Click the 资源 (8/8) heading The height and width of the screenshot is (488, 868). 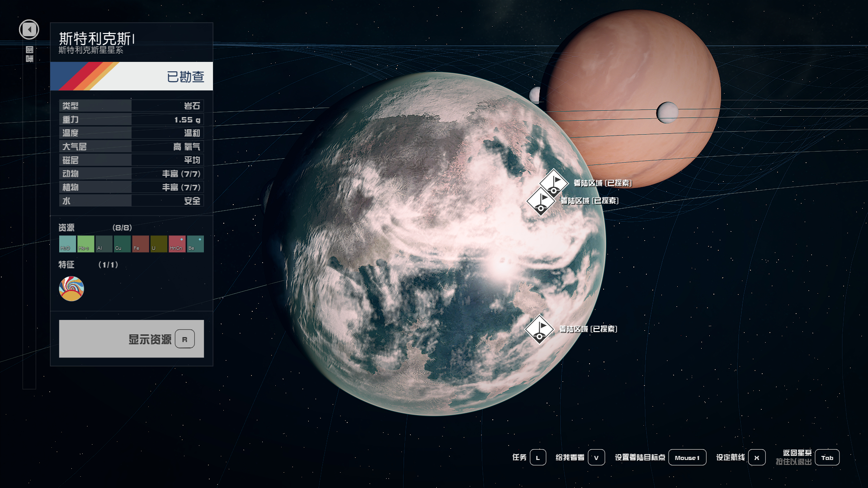[95, 227]
